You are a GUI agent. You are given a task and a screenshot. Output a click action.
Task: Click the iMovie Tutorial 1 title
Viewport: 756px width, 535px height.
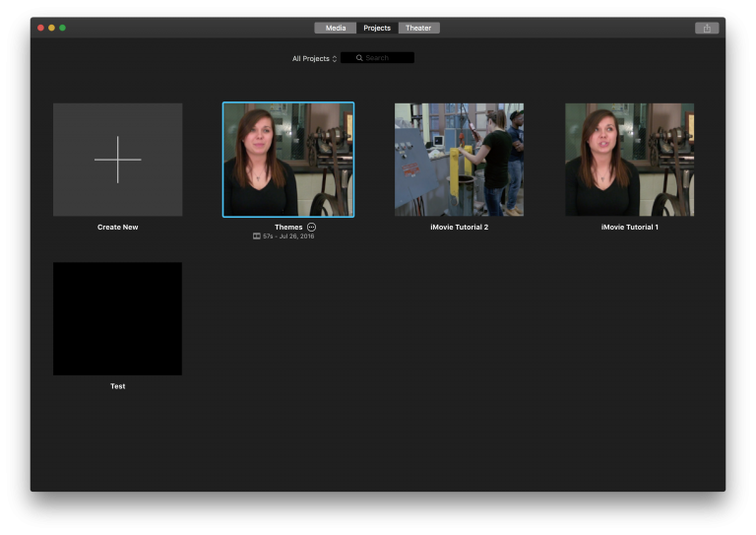point(630,228)
